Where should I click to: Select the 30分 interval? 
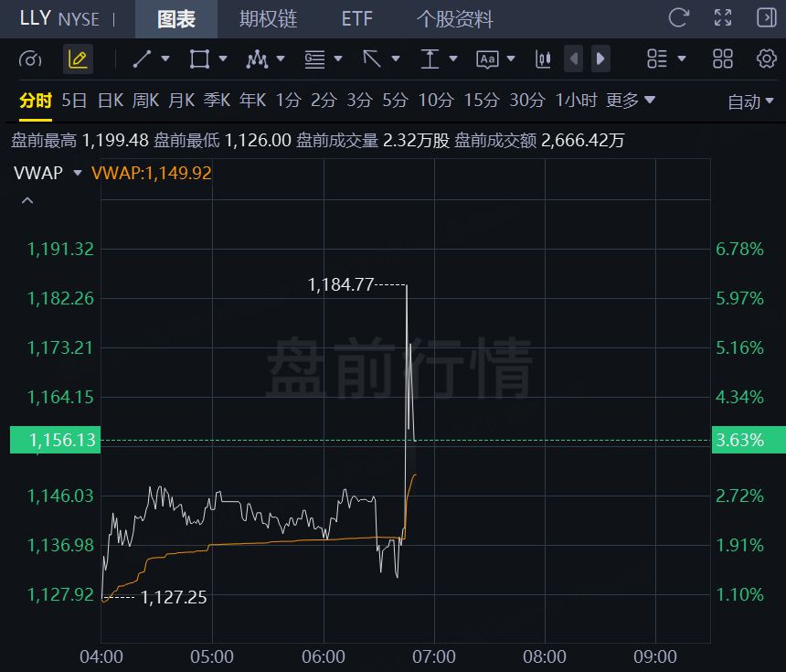527,101
